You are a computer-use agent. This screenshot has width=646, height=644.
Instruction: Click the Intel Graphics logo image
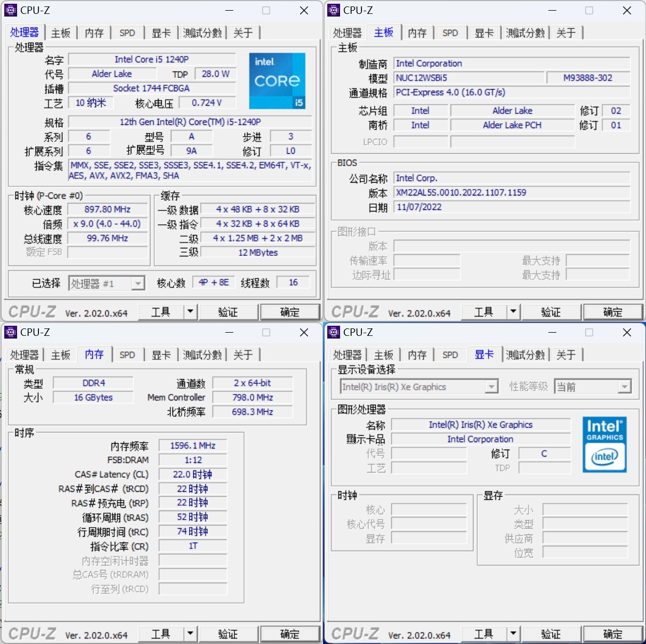tap(604, 444)
